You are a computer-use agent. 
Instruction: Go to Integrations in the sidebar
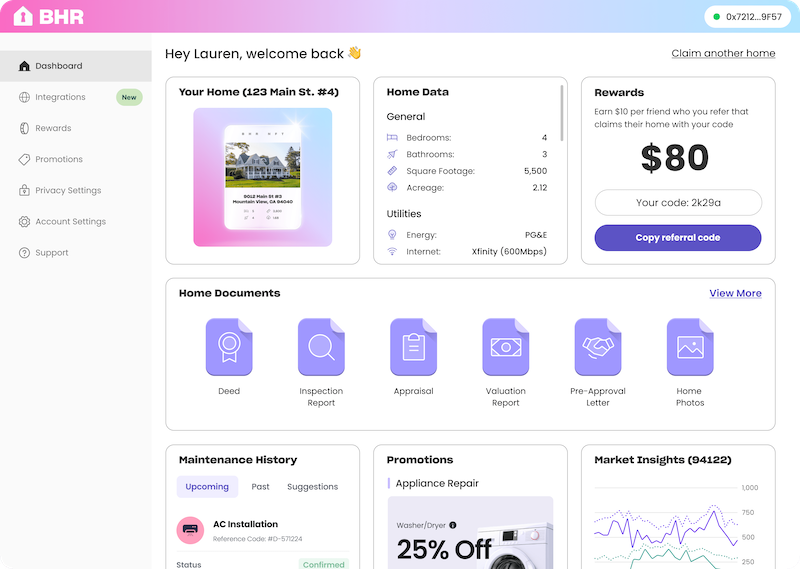[60, 97]
